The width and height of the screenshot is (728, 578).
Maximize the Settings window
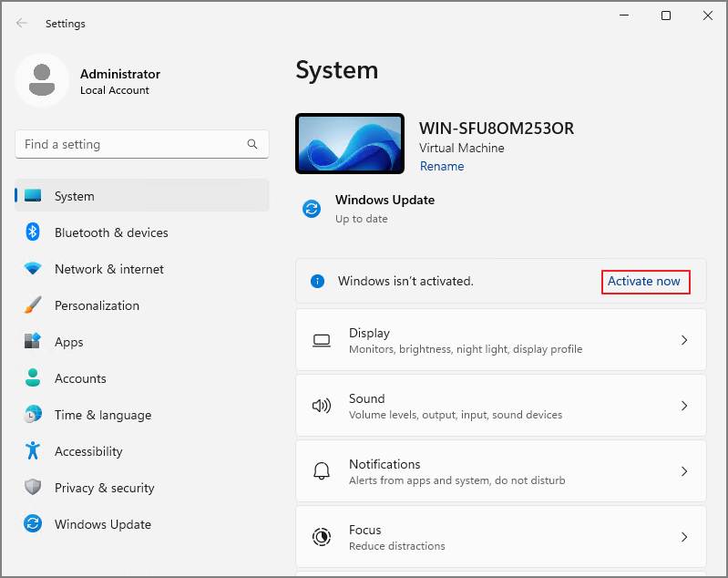click(x=666, y=15)
